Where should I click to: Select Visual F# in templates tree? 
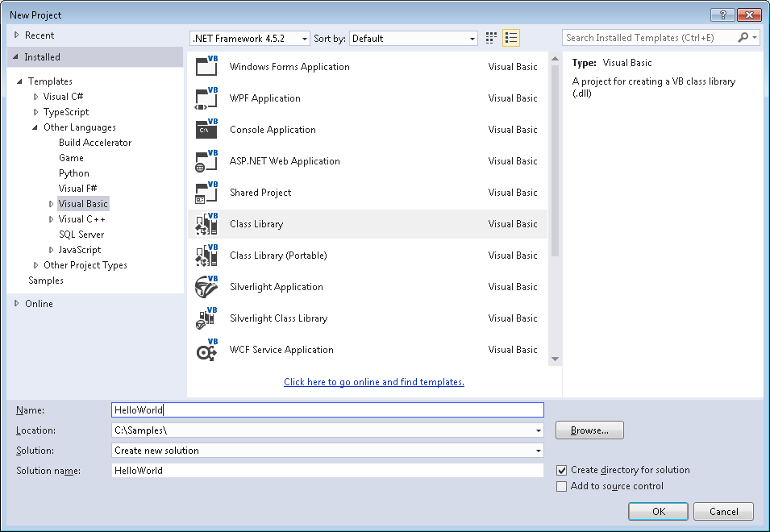[77, 189]
